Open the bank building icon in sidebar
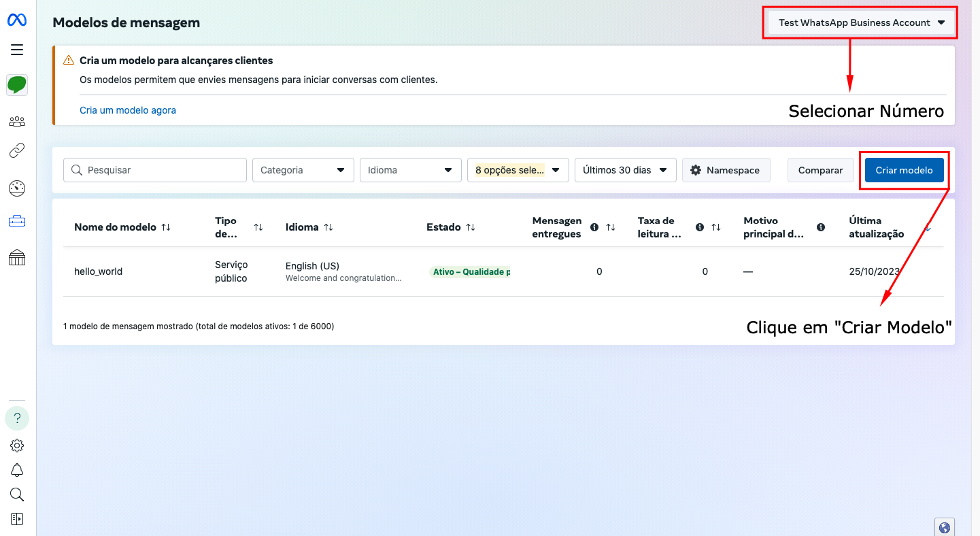This screenshot has width=980, height=536. pyautogui.click(x=16, y=256)
